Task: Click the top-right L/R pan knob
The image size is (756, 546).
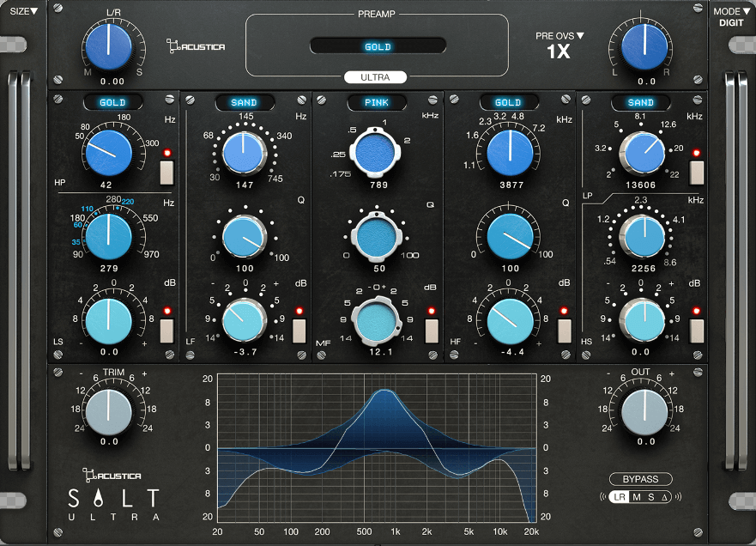Action: coord(644,46)
